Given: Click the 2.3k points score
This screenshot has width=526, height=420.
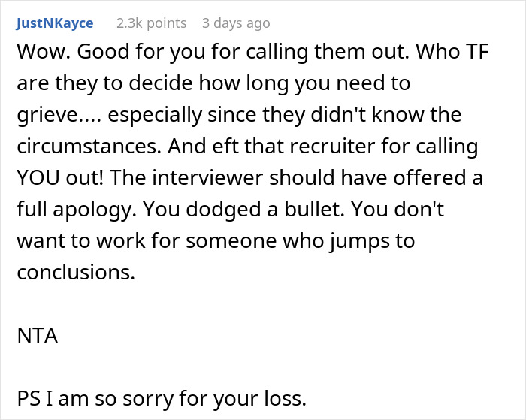Looking at the screenshot, I should click(x=151, y=23).
